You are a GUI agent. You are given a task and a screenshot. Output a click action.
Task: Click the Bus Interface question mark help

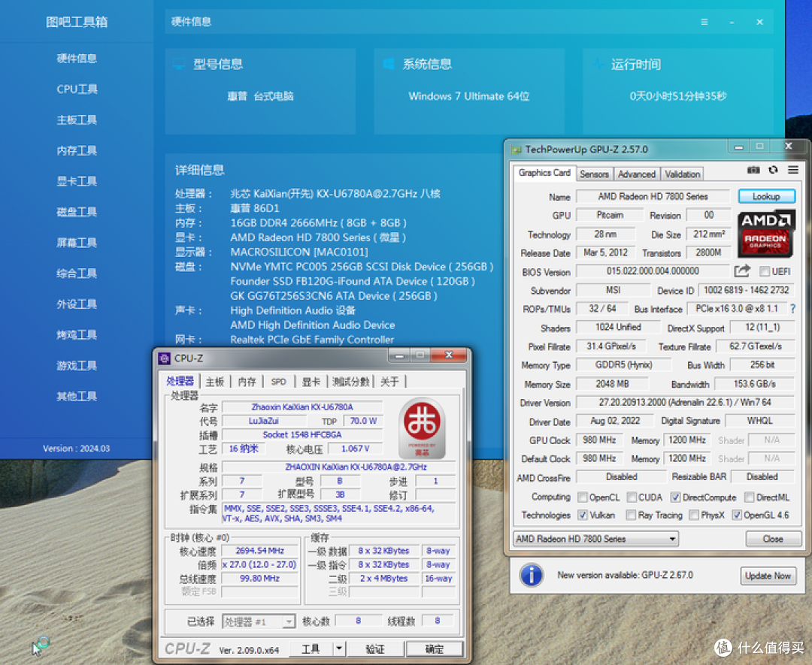click(793, 309)
